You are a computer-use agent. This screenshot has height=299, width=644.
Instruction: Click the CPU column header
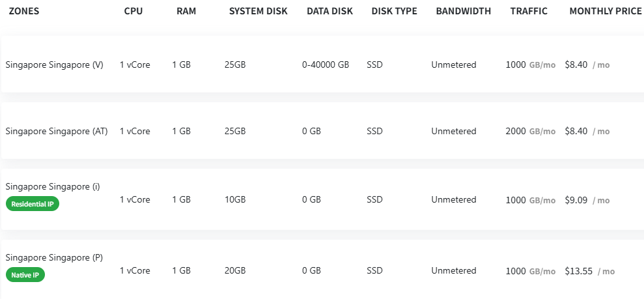[x=133, y=11]
